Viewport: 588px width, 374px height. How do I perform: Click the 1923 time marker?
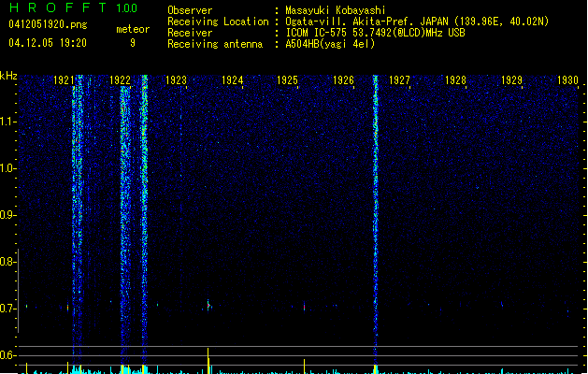point(177,80)
